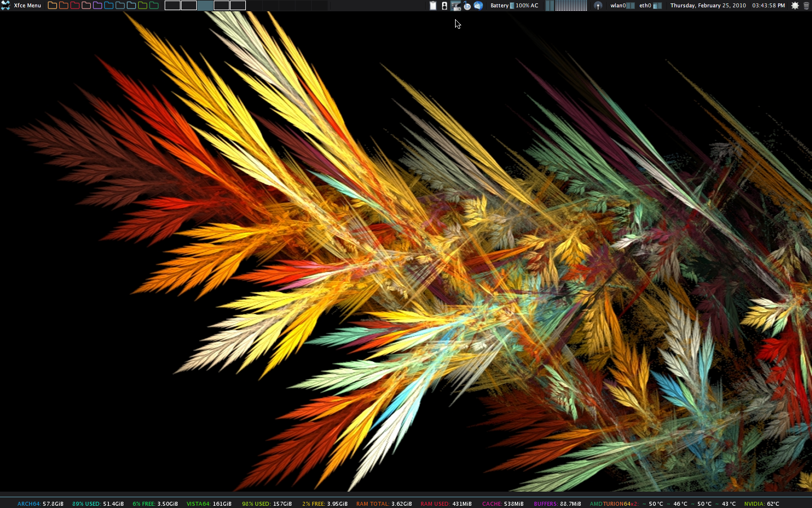Open the clipboard manager tray icon
The height and width of the screenshot is (508, 812).
click(x=433, y=6)
